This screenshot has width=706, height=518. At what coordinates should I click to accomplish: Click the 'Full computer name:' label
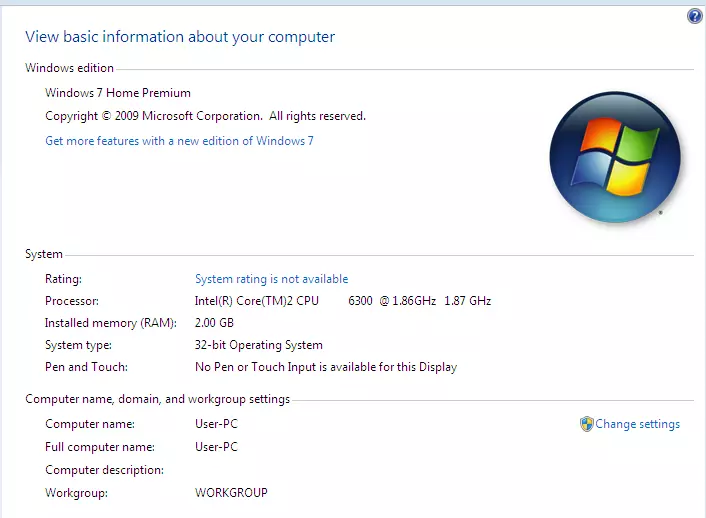click(100, 447)
